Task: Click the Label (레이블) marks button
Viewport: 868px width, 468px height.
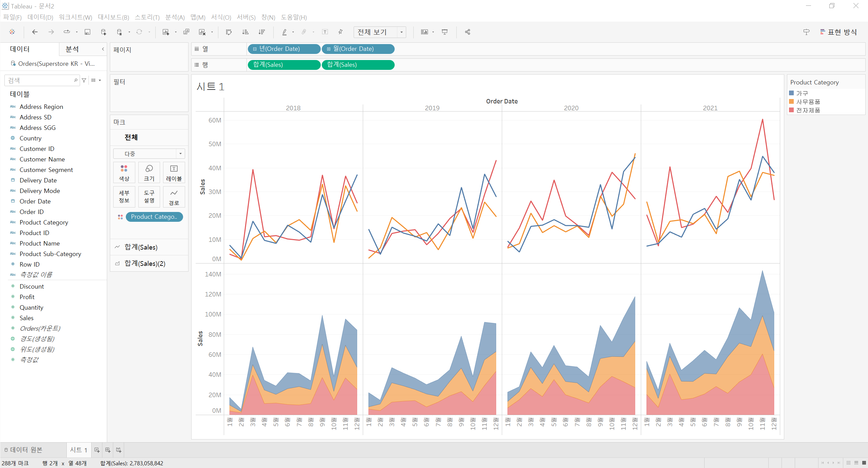Action: tap(174, 172)
